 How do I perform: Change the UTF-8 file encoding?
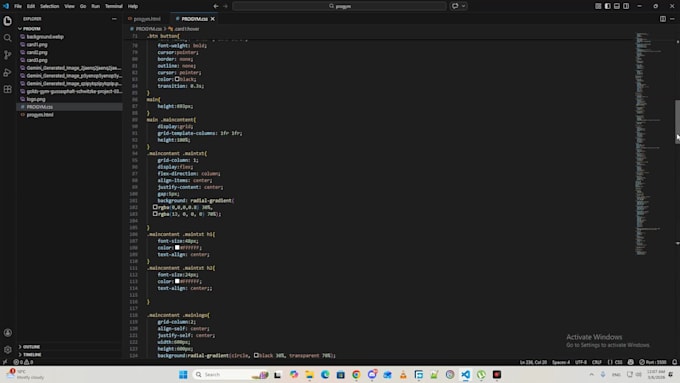581,362
